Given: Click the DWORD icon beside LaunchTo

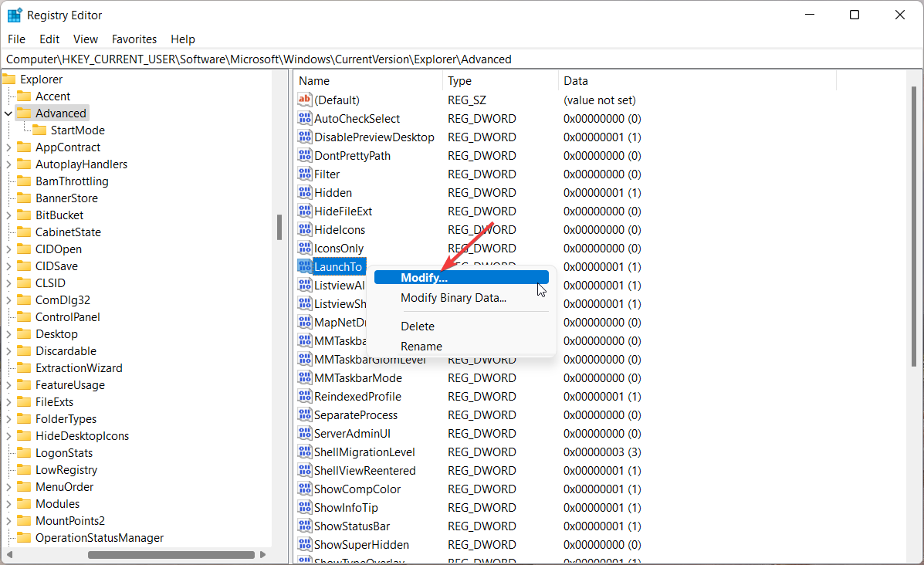Looking at the screenshot, I should click(x=304, y=266).
